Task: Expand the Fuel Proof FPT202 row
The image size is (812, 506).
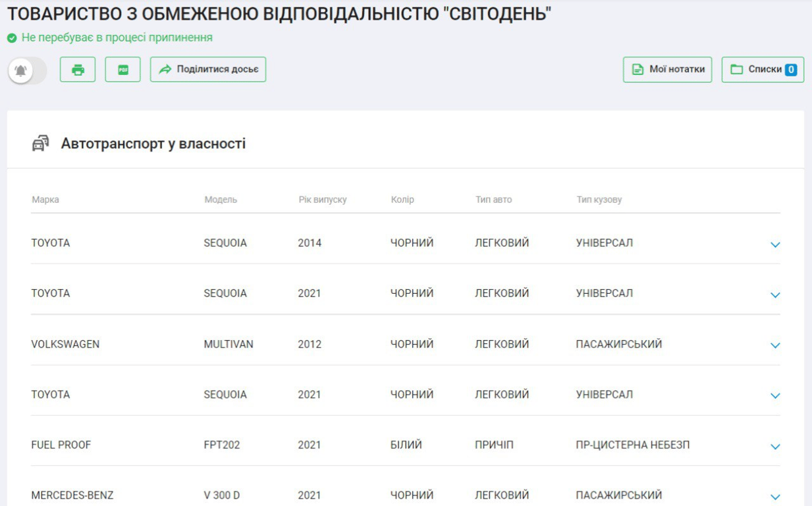Action: 775,447
